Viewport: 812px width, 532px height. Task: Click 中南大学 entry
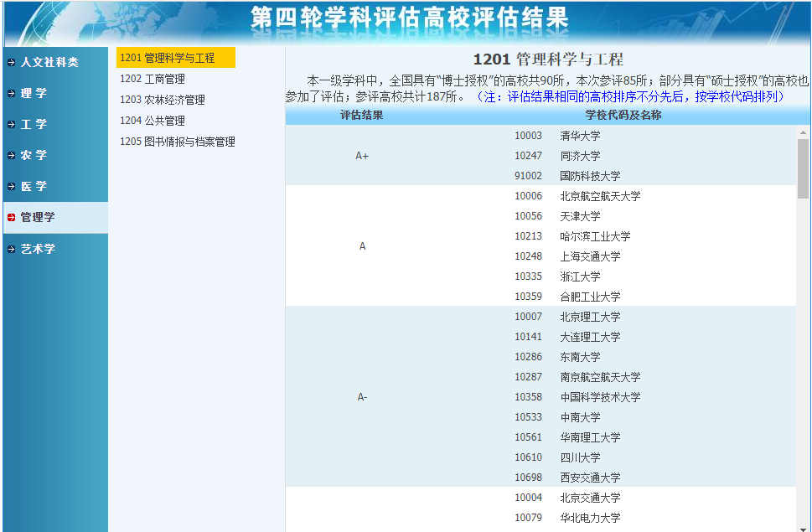580,417
